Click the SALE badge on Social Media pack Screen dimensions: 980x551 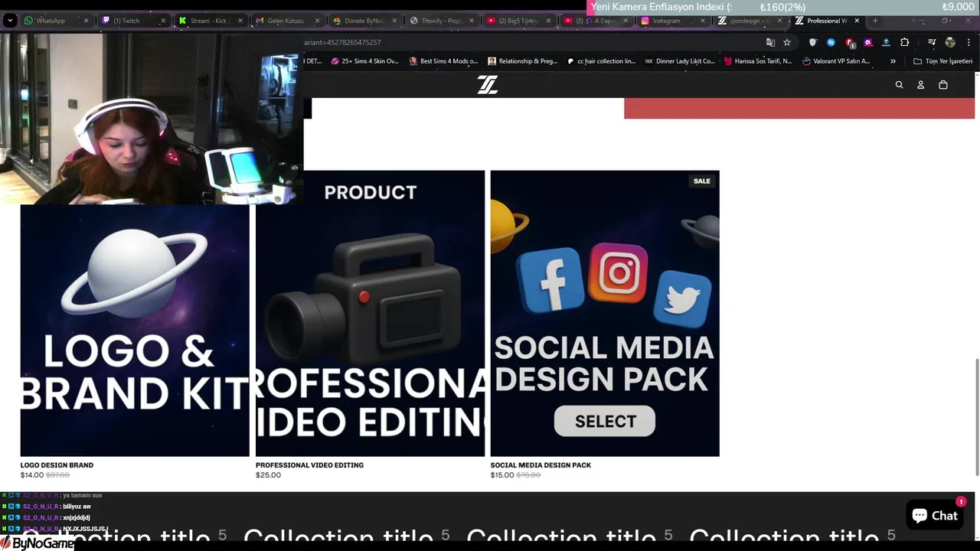702,181
